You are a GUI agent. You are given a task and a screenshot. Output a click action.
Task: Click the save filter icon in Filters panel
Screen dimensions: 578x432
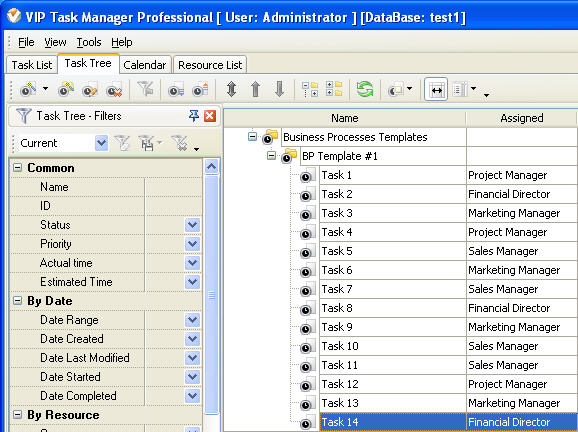point(147,143)
